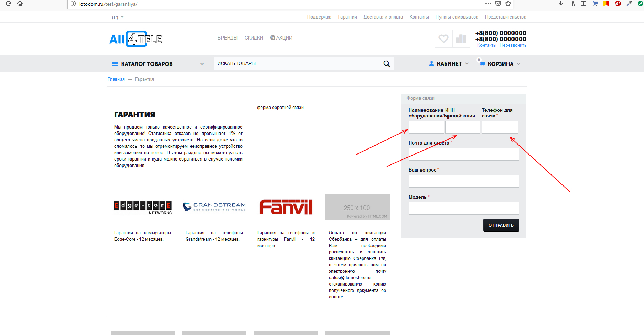644x335 pixels.
Task: Focus the Почта для ответа field
Action: 464,154
